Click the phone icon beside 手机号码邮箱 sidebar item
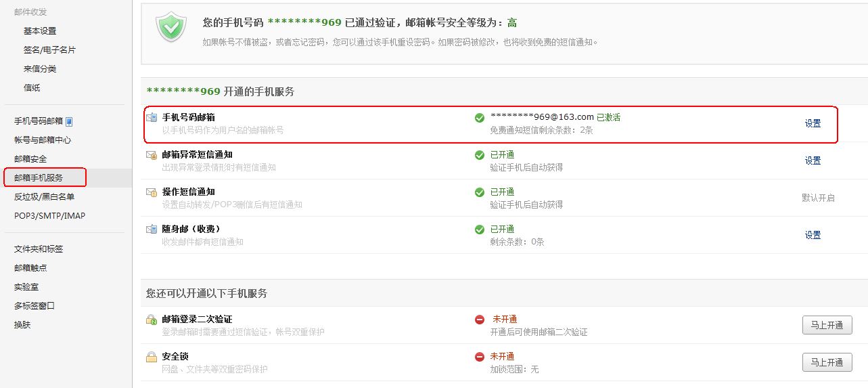 click(69, 121)
